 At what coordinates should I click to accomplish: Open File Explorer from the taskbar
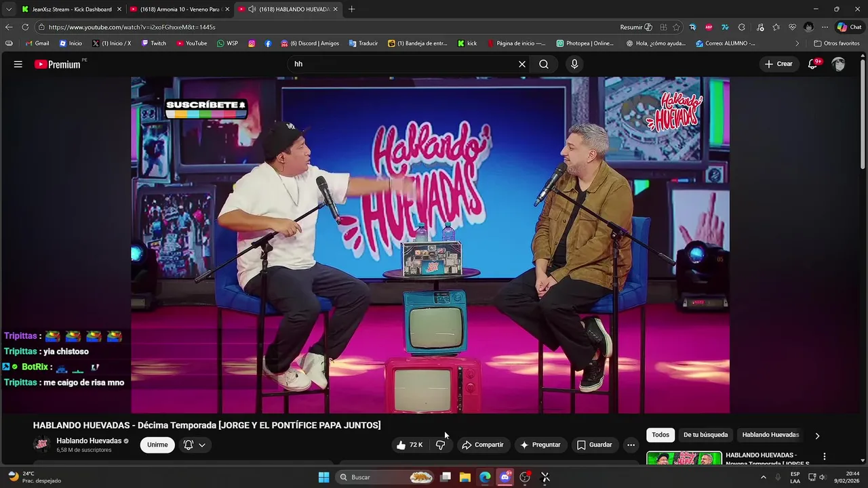[x=465, y=477]
